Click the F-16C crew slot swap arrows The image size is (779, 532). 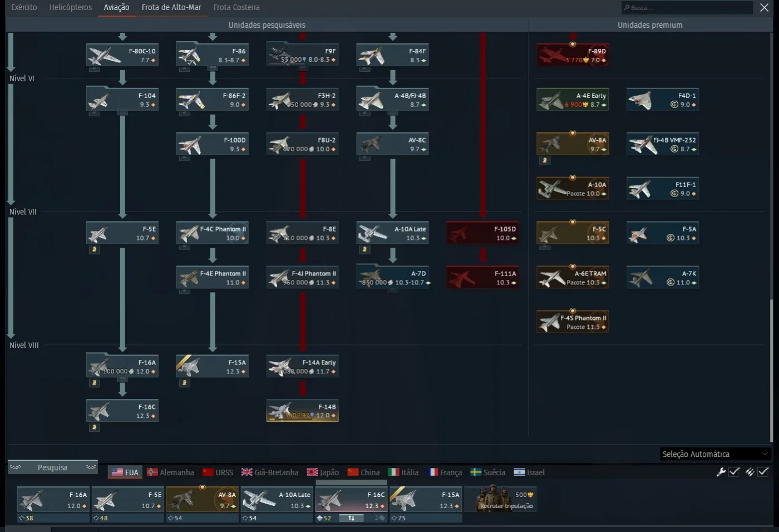point(351,518)
